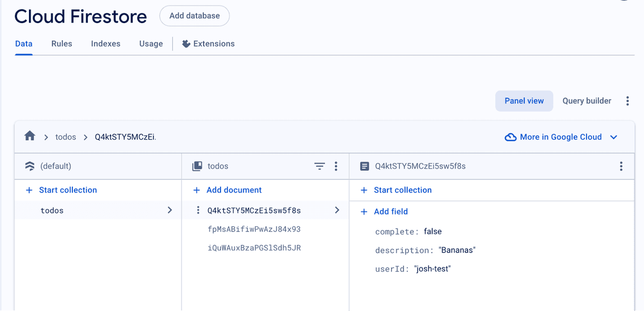Image resolution: width=644 pixels, height=311 pixels.
Task: Switch to Query builder view
Action: coord(587,100)
